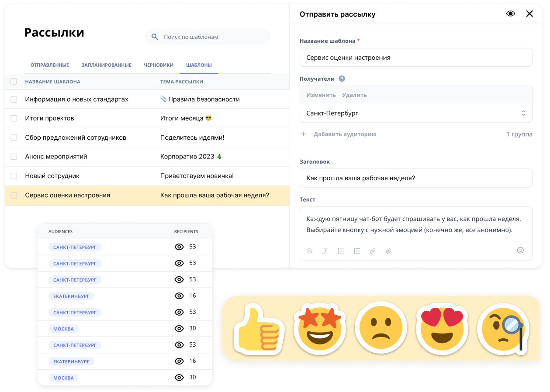Click the plus icon to add audience

[304, 134]
